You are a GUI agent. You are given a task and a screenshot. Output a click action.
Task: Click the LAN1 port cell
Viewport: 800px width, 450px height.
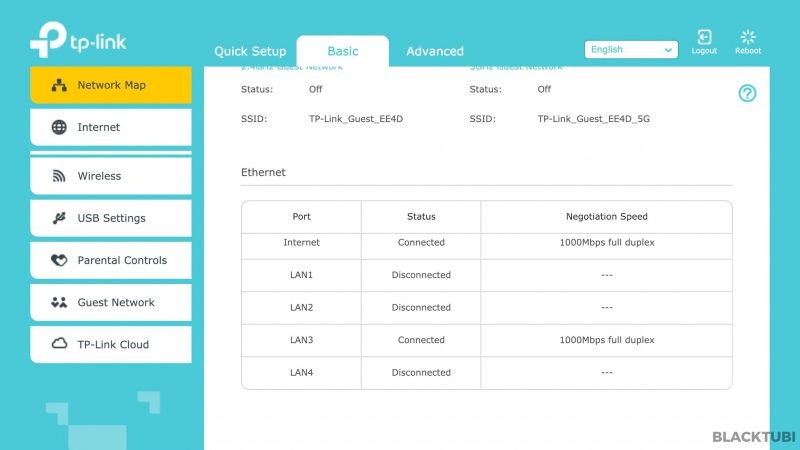pos(302,275)
